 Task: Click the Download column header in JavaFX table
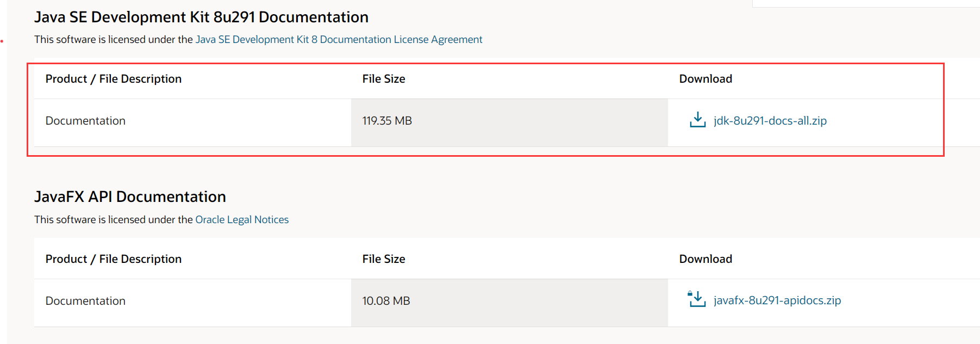click(706, 259)
